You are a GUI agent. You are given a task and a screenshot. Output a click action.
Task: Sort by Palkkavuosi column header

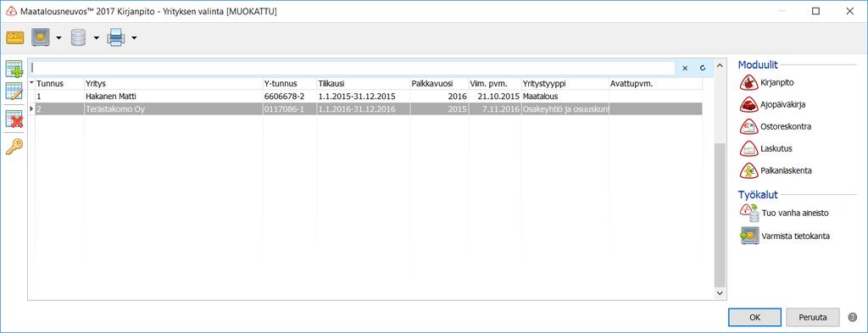point(439,84)
